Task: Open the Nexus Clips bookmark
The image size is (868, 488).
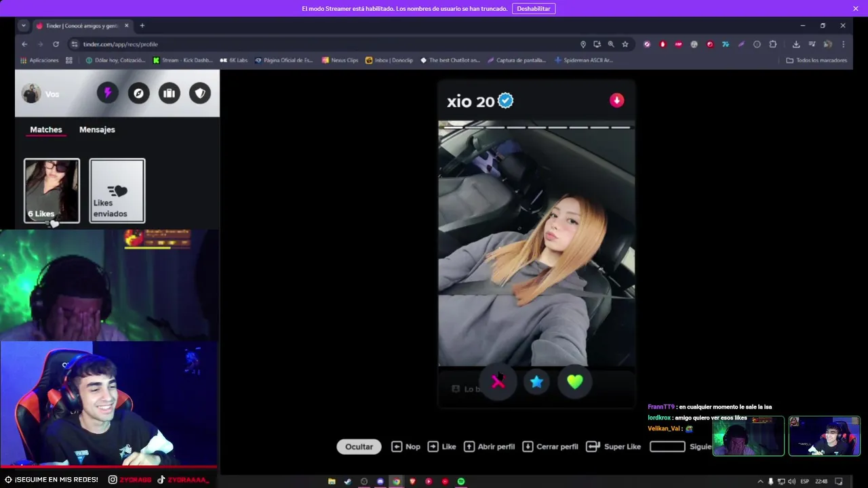Action: pos(340,60)
